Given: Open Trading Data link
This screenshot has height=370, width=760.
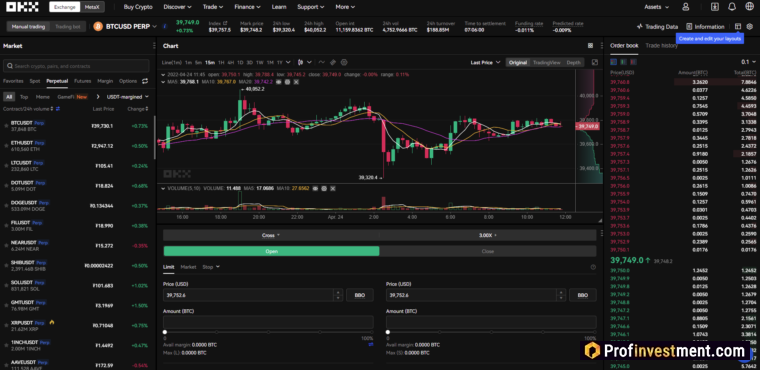Looking at the screenshot, I should 657,27.
